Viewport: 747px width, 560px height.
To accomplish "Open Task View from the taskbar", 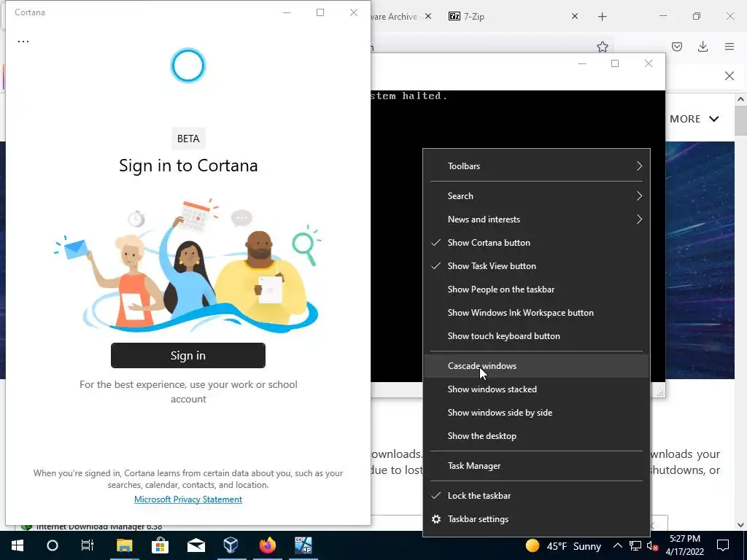I will (88, 545).
